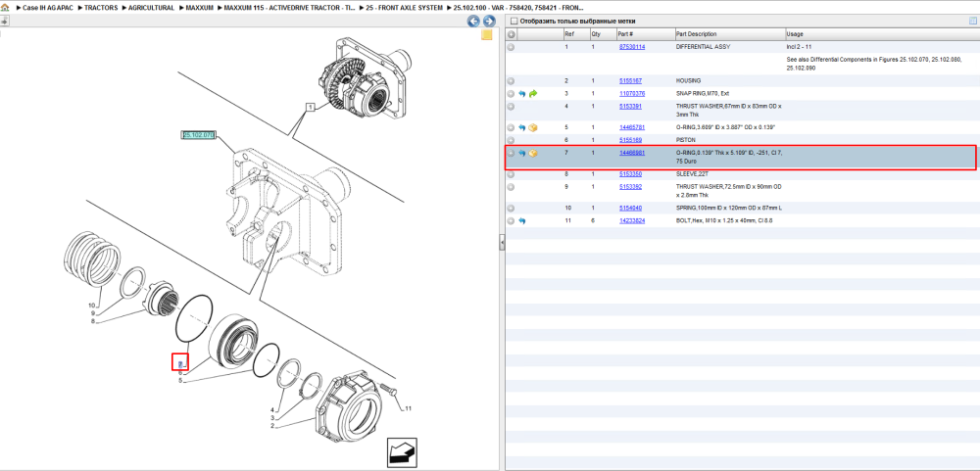Click the blue arrow icon in O-RING 3.609" row
Viewport: 980px width, 471px height.
[x=522, y=127]
